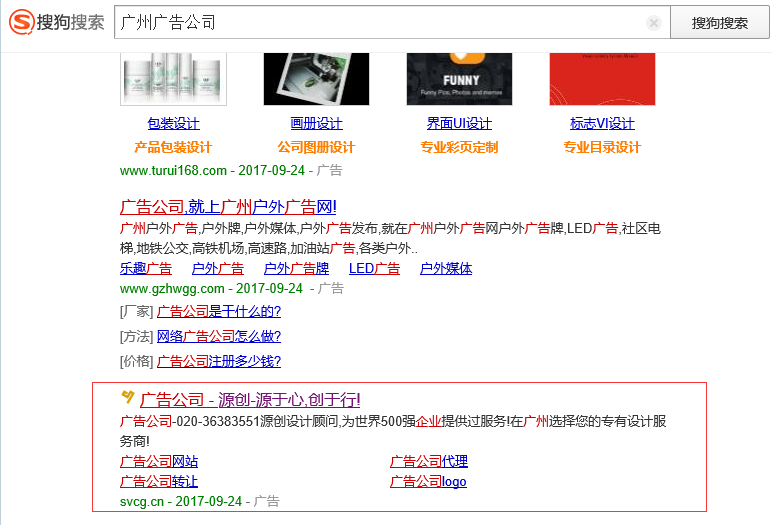Click the svcg.cn URL text

(142, 501)
